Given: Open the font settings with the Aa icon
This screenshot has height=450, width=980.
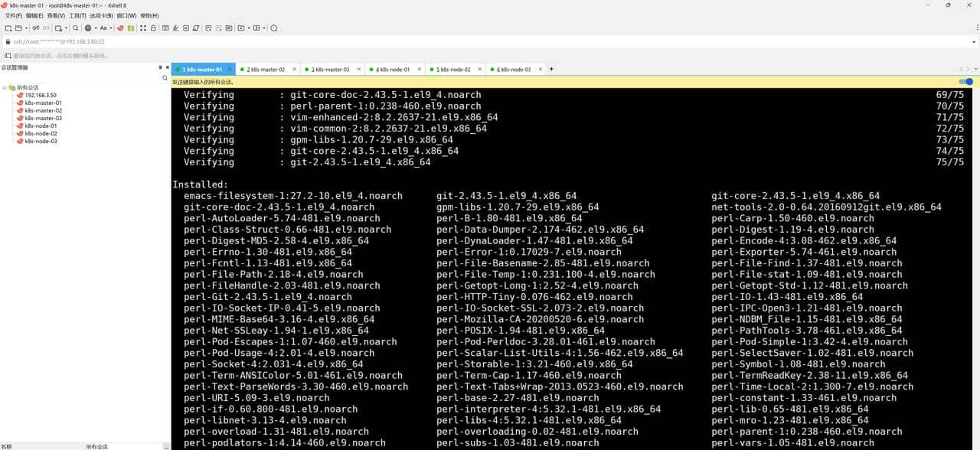Looking at the screenshot, I should 105,28.
